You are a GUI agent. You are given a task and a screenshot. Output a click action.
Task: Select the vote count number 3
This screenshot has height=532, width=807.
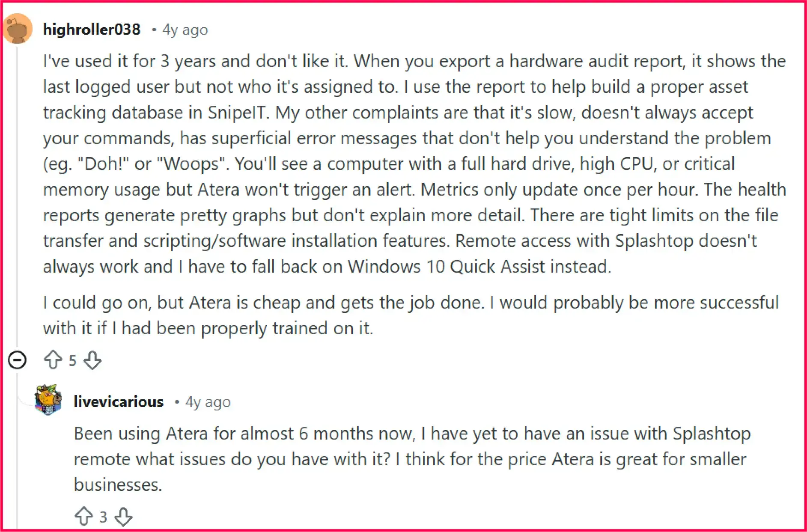103,517
